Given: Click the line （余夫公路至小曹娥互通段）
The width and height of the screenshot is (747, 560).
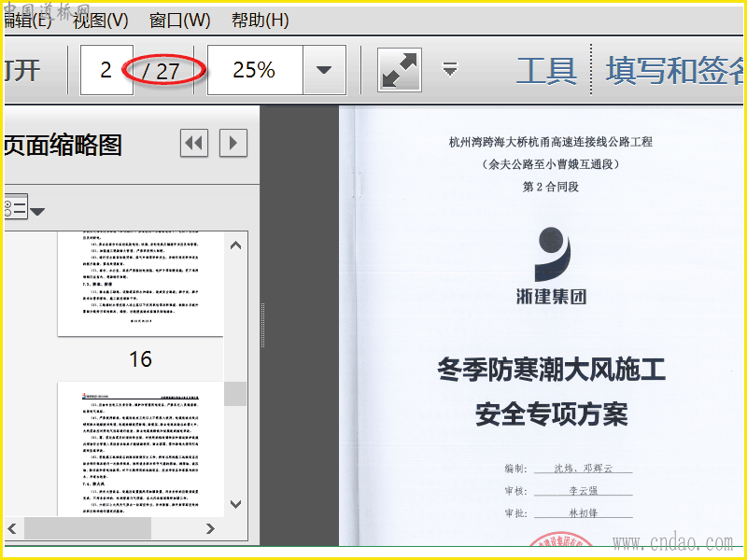Looking at the screenshot, I should (x=551, y=164).
